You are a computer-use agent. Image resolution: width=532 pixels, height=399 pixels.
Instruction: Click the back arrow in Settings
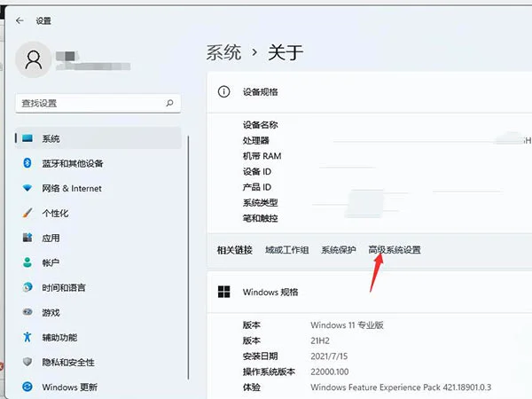coord(20,20)
